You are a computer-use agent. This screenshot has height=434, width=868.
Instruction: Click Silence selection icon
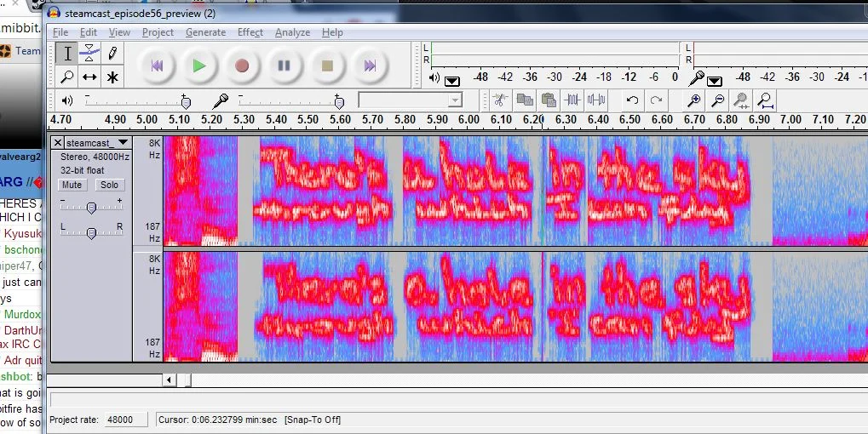point(596,100)
